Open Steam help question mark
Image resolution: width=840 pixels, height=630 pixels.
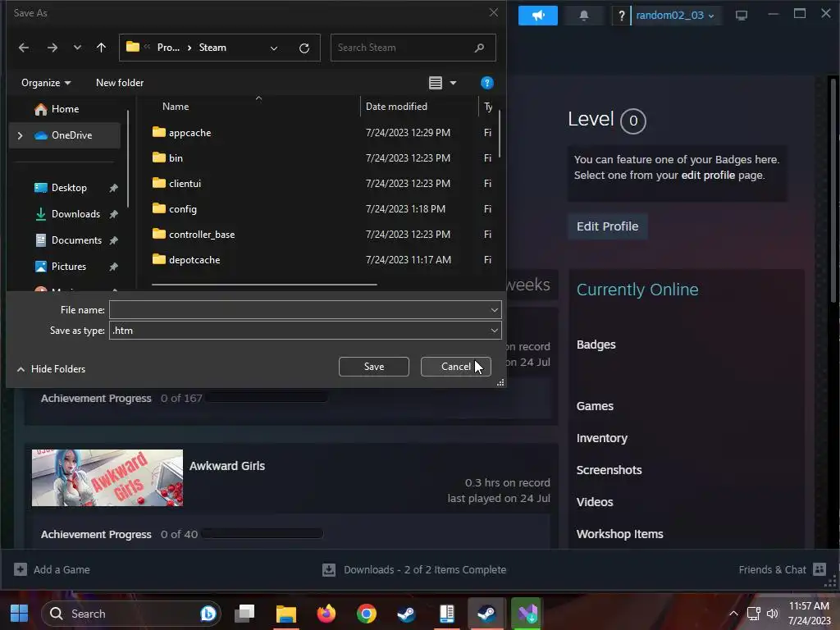[x=622, y=16]
